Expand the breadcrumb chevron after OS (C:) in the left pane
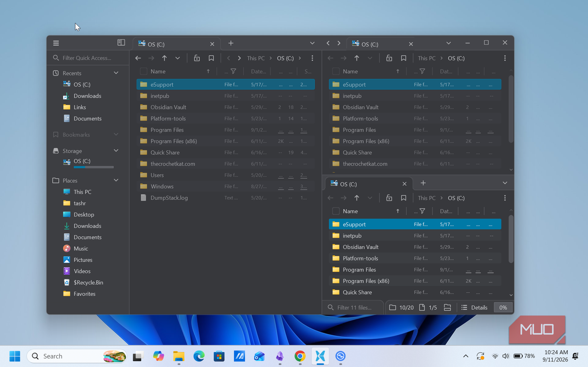 (300, 58)
